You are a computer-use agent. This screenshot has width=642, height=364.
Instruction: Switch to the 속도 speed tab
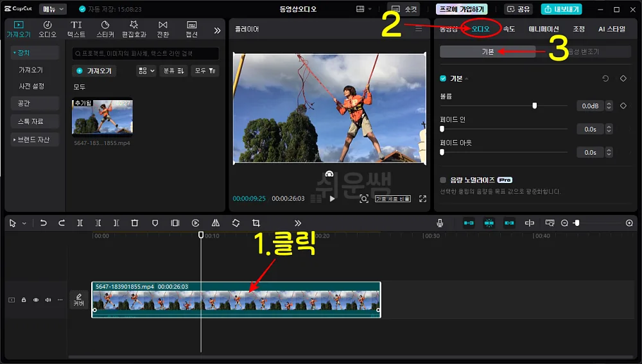coord(509,29)
